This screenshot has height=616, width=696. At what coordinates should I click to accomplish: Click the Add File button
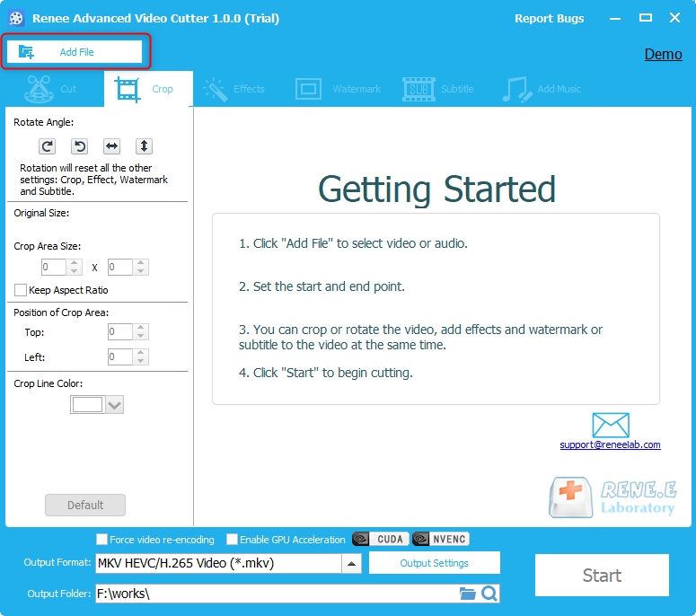75,52
